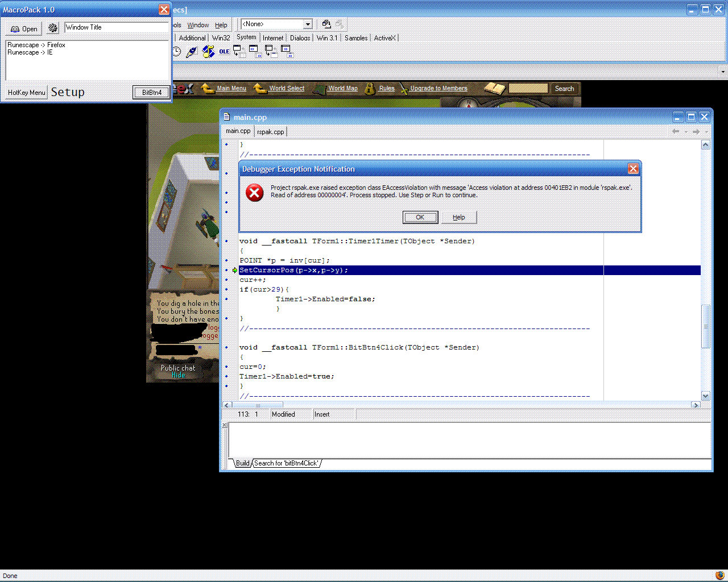Screen dimensions: 728x582
Task: Select the System palette tab
Action: point(246,37)
